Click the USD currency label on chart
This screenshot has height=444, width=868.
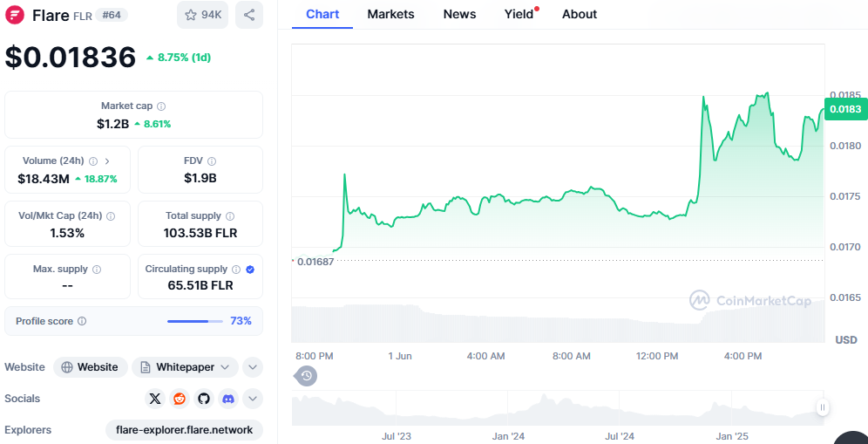point(846,340)
